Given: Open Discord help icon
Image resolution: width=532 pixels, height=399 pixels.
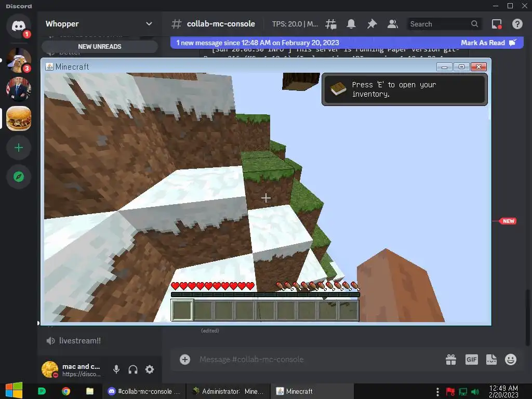Looking at the screenshot, I should (x=517, y=24).
